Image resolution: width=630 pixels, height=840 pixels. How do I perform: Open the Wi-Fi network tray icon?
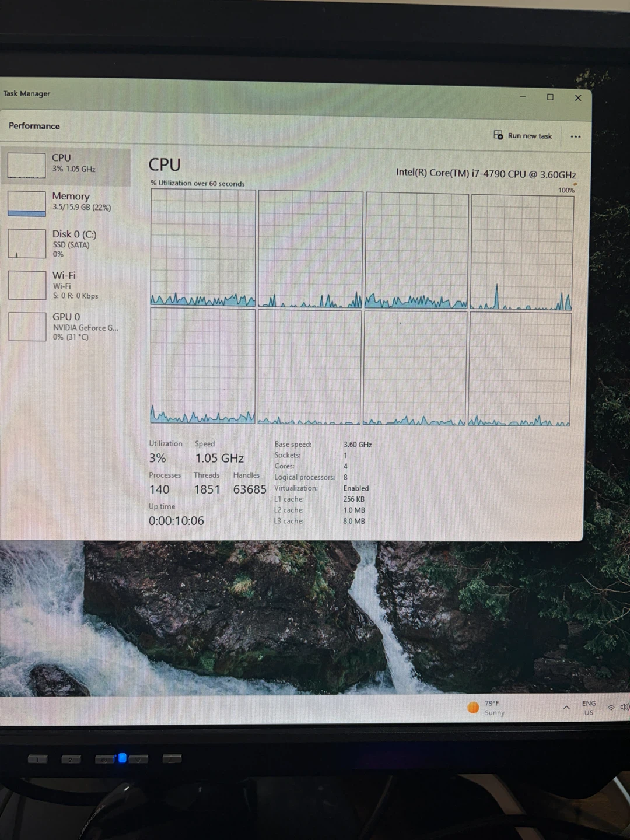pyautogui.click(x=611, y=708)
